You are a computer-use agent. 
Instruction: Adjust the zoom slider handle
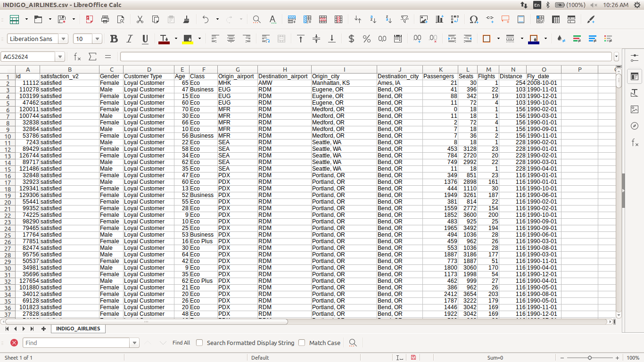(x=590, y=358)
